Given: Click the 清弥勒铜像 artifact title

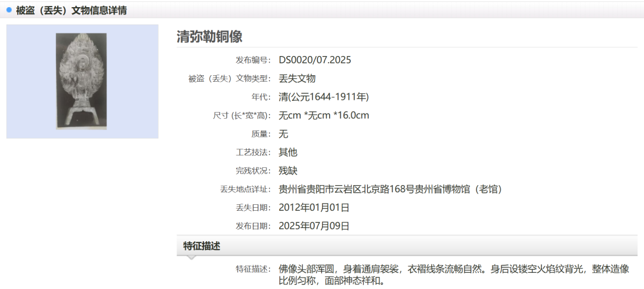Looking at the screenshot, I should pyautogui.click(x=209, y=36).
